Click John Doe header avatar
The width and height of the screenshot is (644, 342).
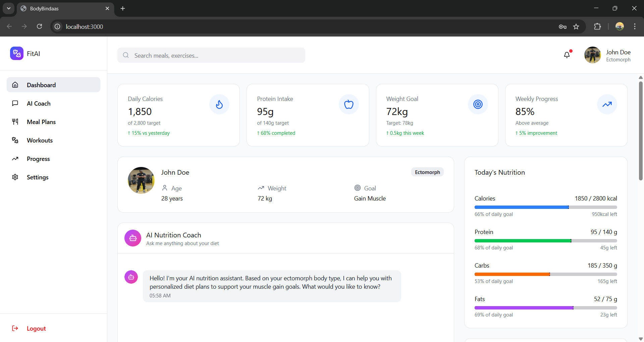(x=593, y=55)
